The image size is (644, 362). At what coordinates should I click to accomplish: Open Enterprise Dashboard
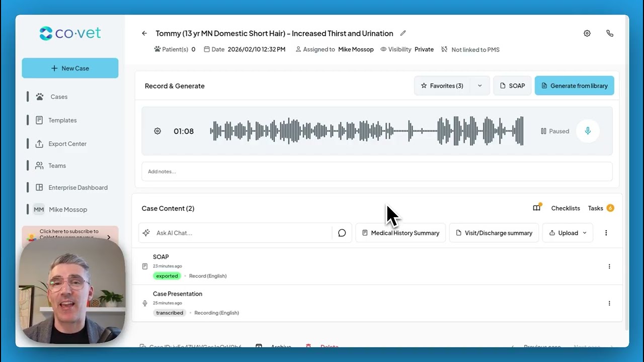(78, 188)
